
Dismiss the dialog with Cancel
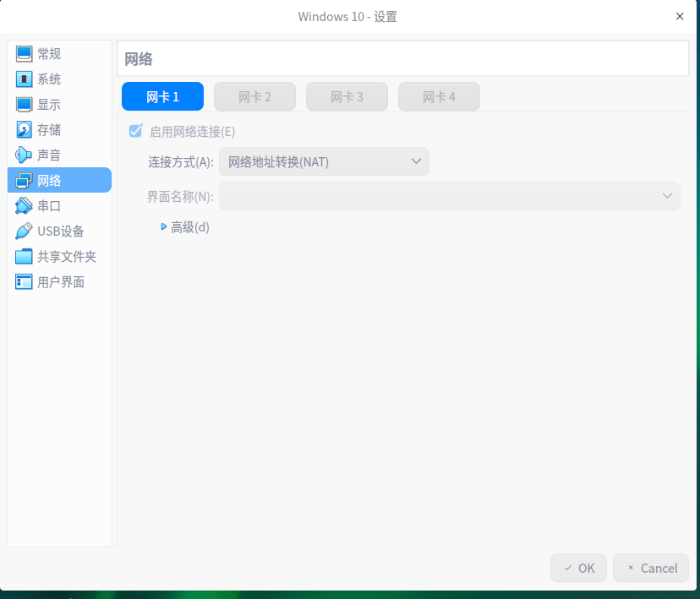tap(651, 568)
